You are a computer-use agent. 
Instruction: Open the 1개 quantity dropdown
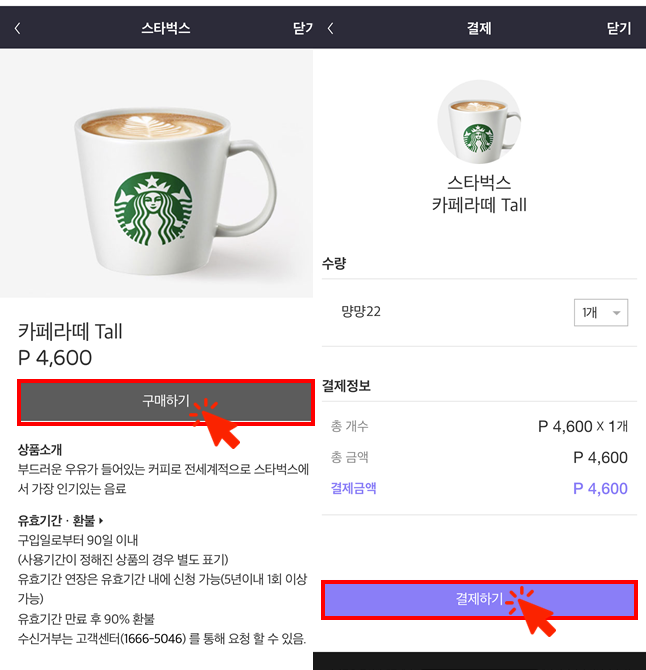coord(601,312)
